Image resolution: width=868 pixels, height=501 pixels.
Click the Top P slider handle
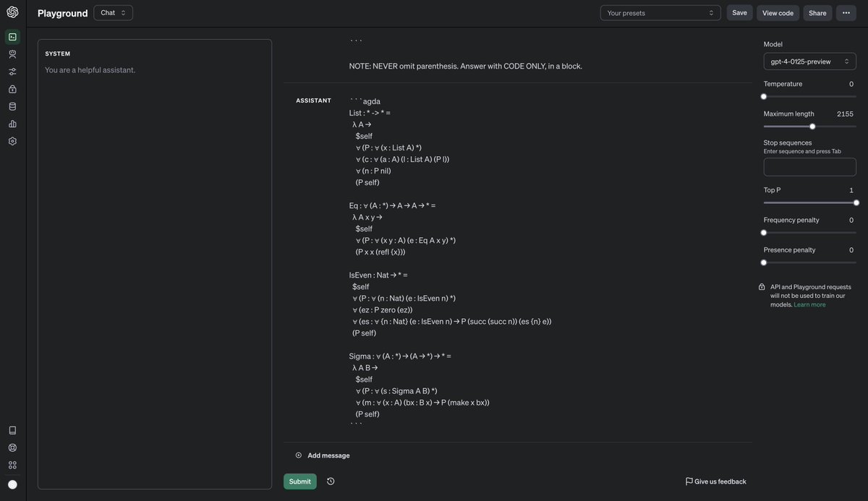[856, 202]
